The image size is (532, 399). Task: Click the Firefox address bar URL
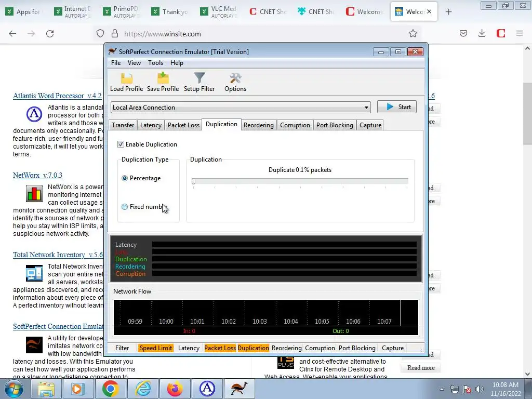162,34
